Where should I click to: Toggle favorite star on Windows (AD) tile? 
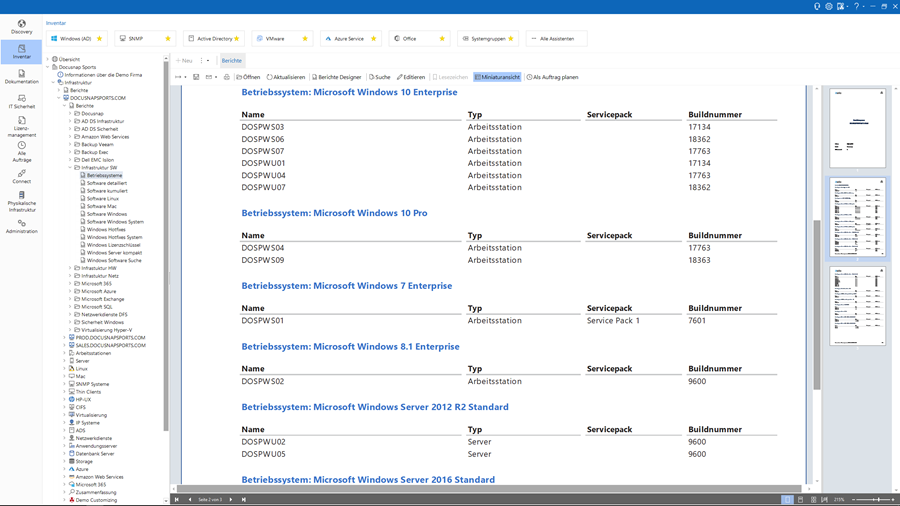click(x=99, y=39)
